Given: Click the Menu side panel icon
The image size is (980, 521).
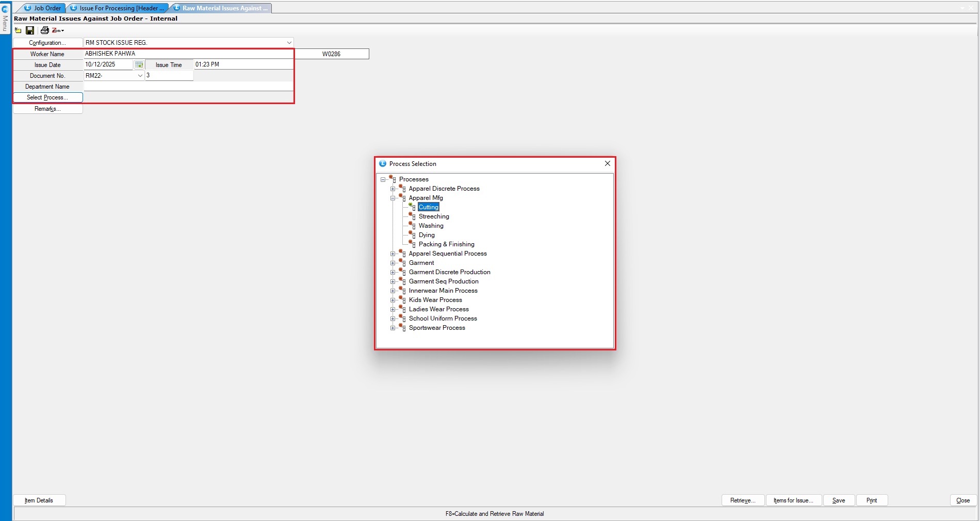Looking at the screenshot, I should tap(5, 18).
